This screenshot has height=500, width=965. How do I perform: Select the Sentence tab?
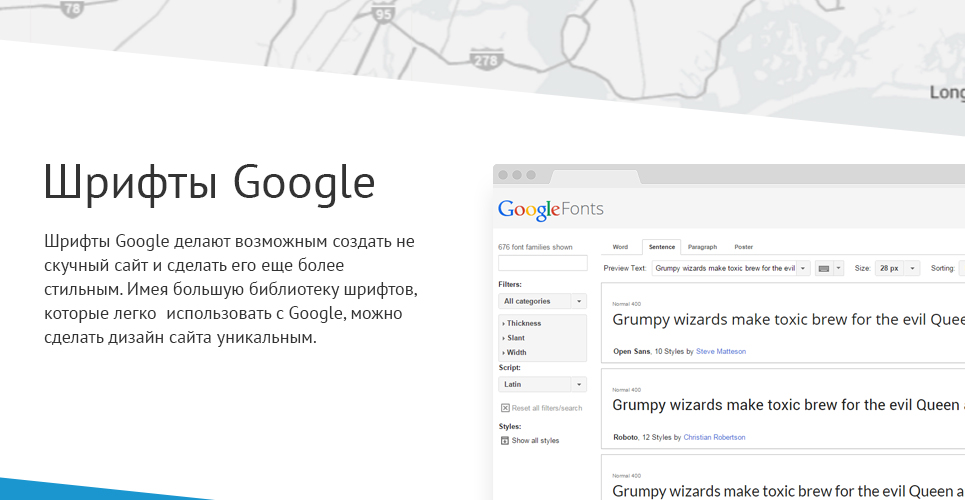pos(662,247)
